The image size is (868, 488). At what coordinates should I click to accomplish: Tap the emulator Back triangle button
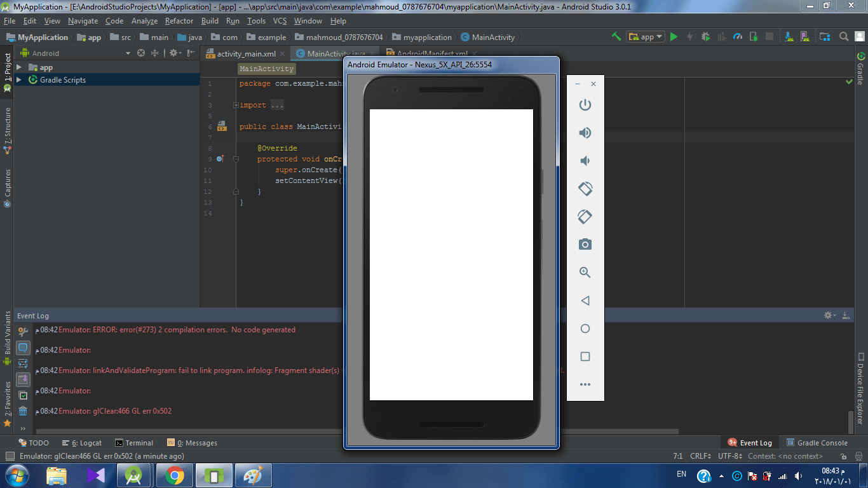(x=585, y=301)
